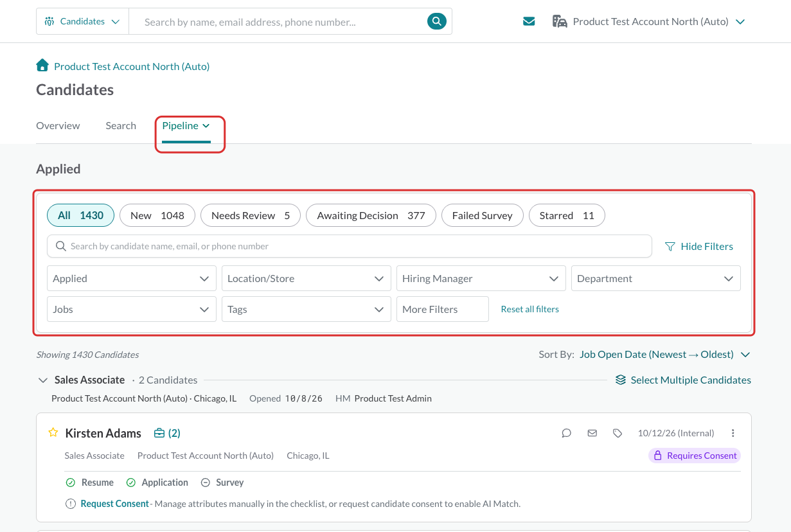Open the Jobs filter dropdown
The width and height of the screenshot is (791, 532).
(132, 309)
